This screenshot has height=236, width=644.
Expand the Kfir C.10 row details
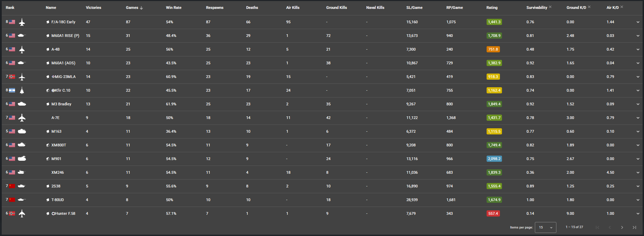pos(638,91)
